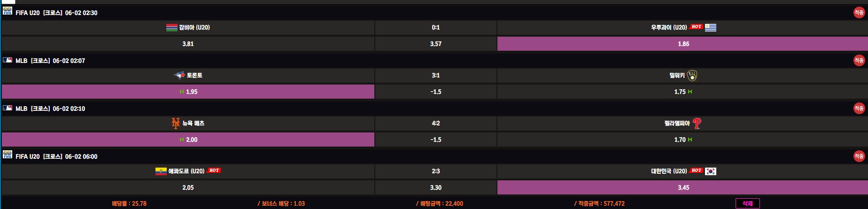Screen dimensions: 868x209
Task: Click the Milwaukee Brewers team logo
Action: [x=692, y=76]
